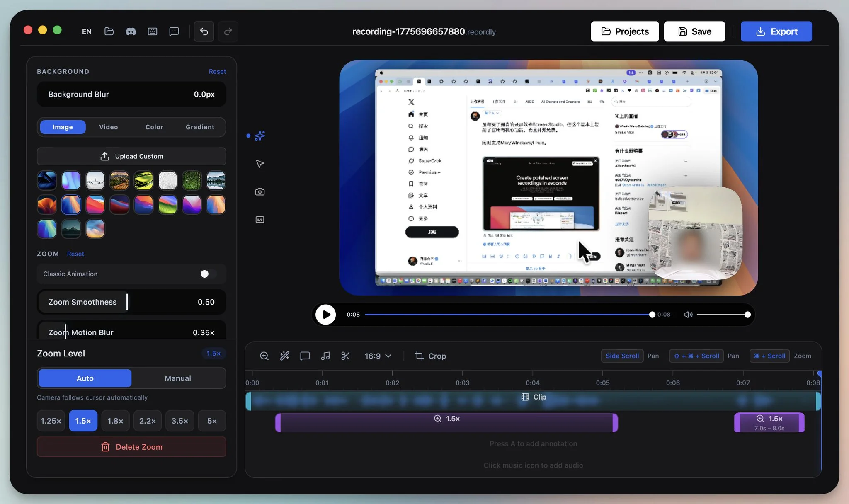
Task: Open the EN language selector
Action: click(x=87, y=31)
